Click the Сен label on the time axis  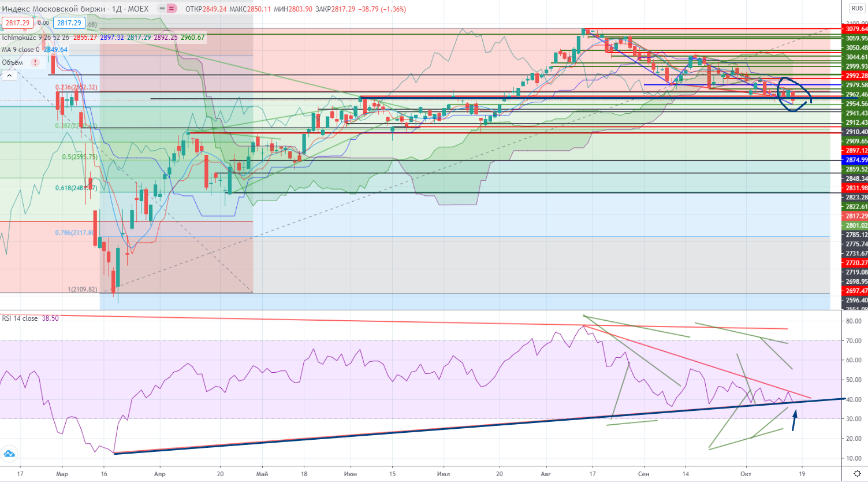(x=644, y=474)
